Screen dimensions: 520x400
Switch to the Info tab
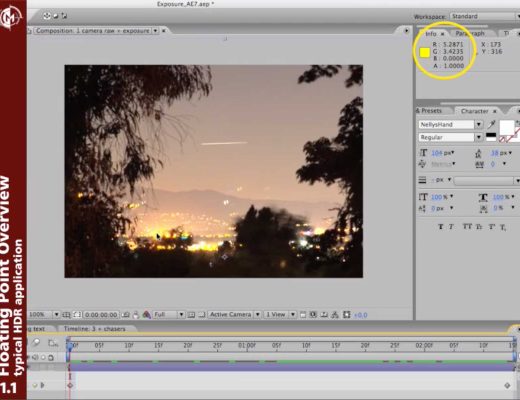click(431, 34)
